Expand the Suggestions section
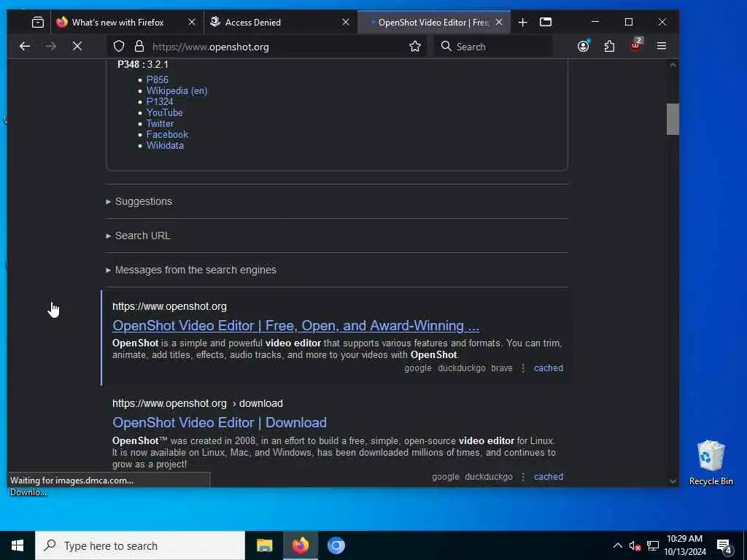This screenshot has height=560, width=747. pos(139,201)
